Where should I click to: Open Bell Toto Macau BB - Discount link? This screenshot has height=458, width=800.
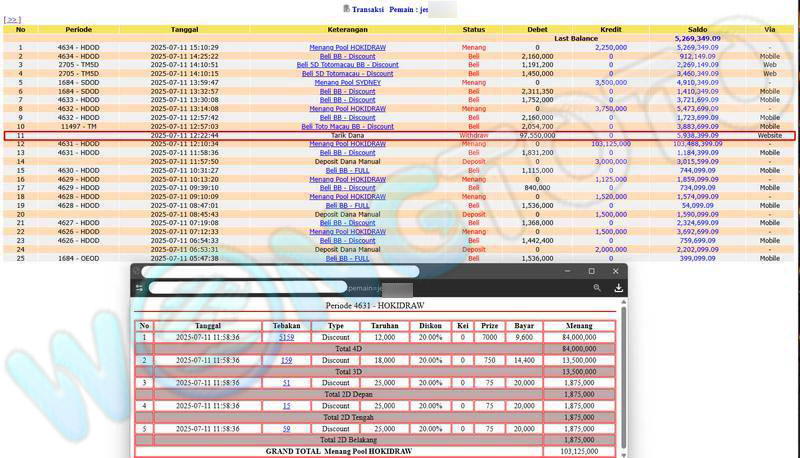347,126
